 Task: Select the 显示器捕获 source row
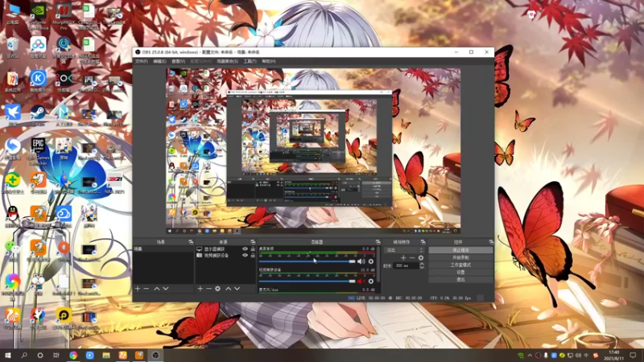click(x=225, y=249)
